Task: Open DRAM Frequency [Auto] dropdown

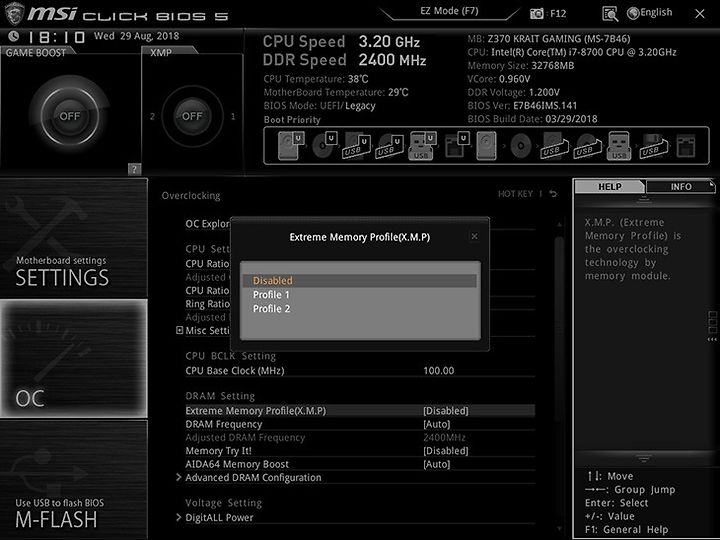Action: 437,424
